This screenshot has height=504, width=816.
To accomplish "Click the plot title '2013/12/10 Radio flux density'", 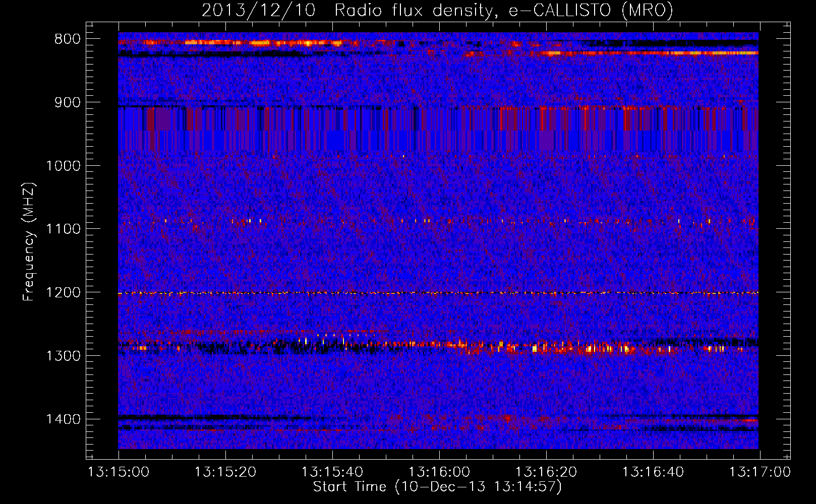I will [x=437, y=11].
